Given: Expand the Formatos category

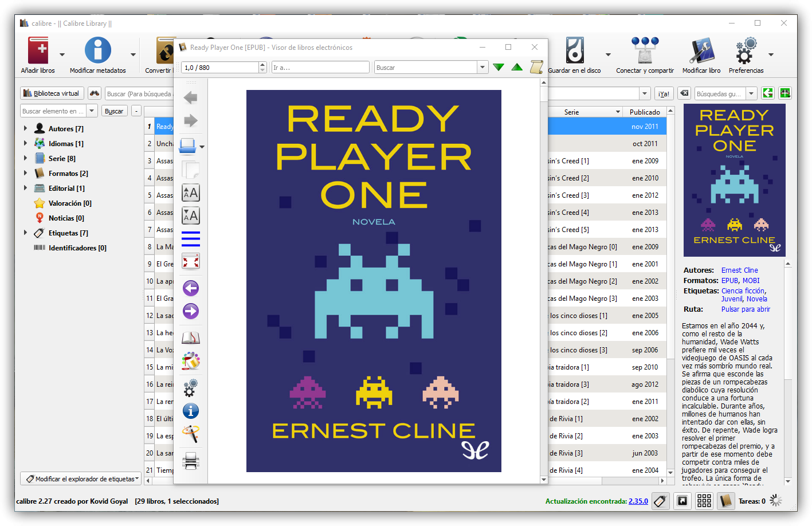Looking at the screenshot, I should [25, 173].
